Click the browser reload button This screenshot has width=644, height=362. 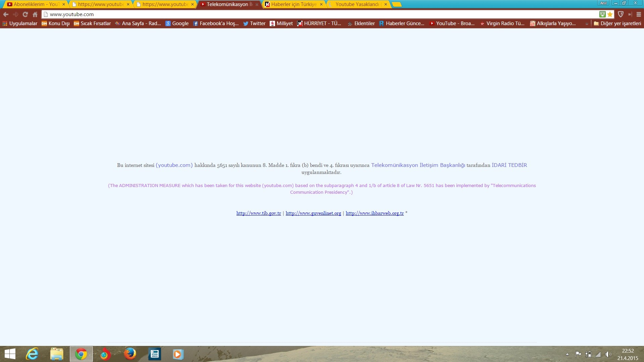click(x=25, y=14)
